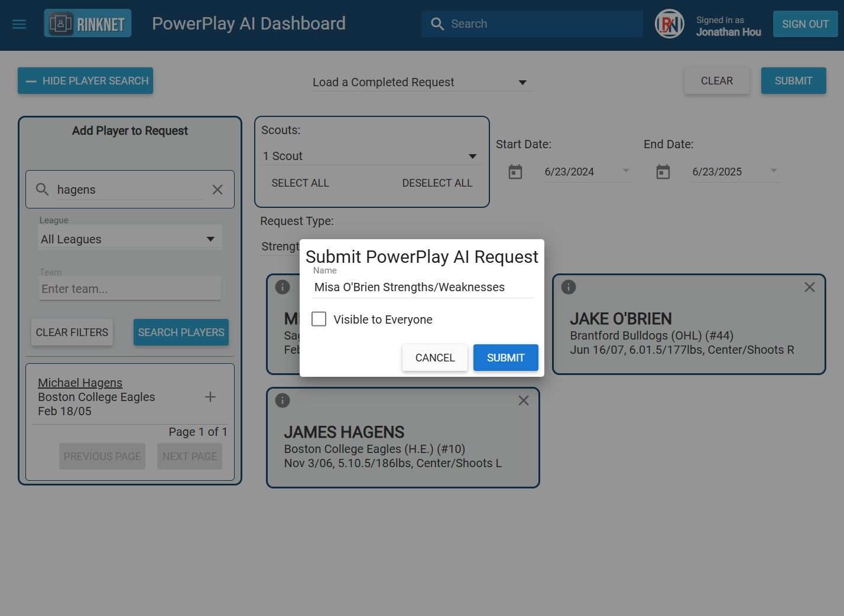Show info for the partially hidden player card
The height and width of the screenshot is (616, 844).
click(x=283, y=287)
